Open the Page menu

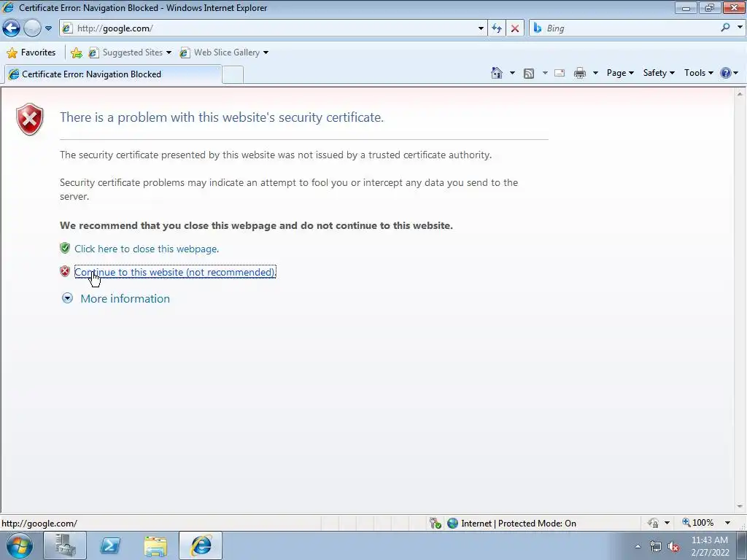point(620,73)
